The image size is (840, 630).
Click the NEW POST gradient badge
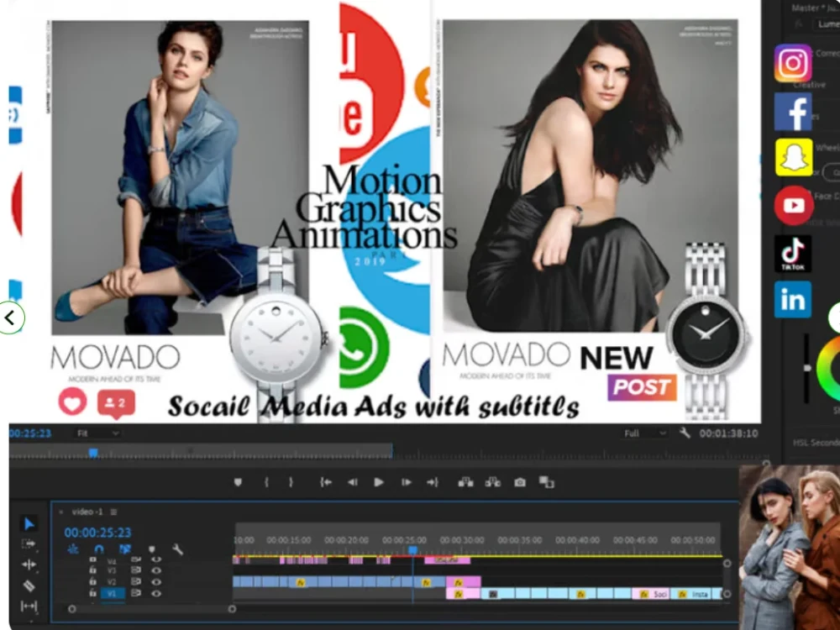[x=642, y=386]
